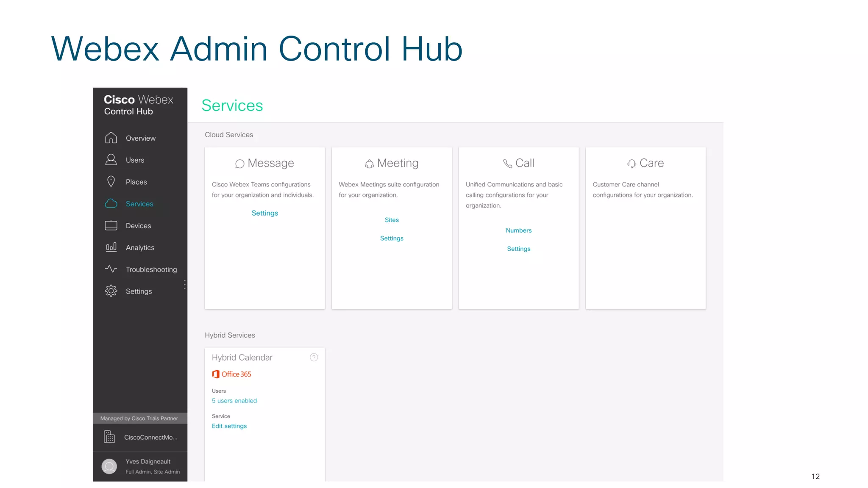Click the Places pin icon
868x488 pixels.
pos(111,182)
